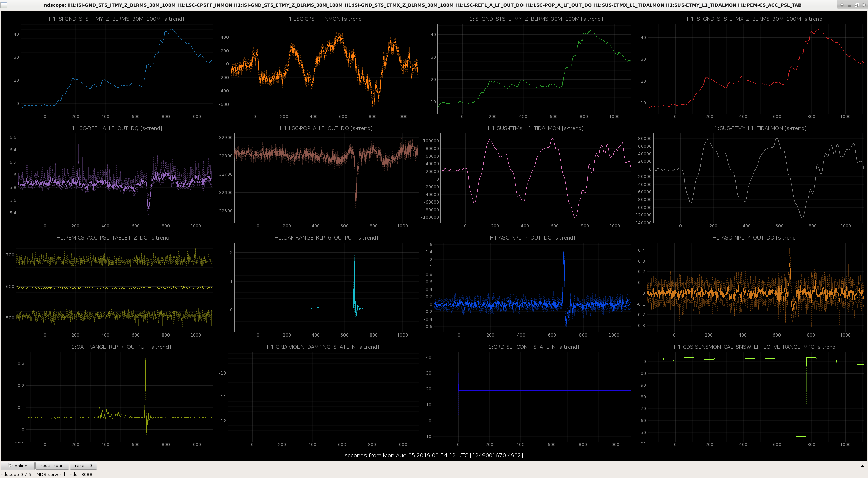This screenshot has width=868, height=478.
Task: Select the H1:LSC-CPSFF_INMON plot title
Action: point(324,19)
